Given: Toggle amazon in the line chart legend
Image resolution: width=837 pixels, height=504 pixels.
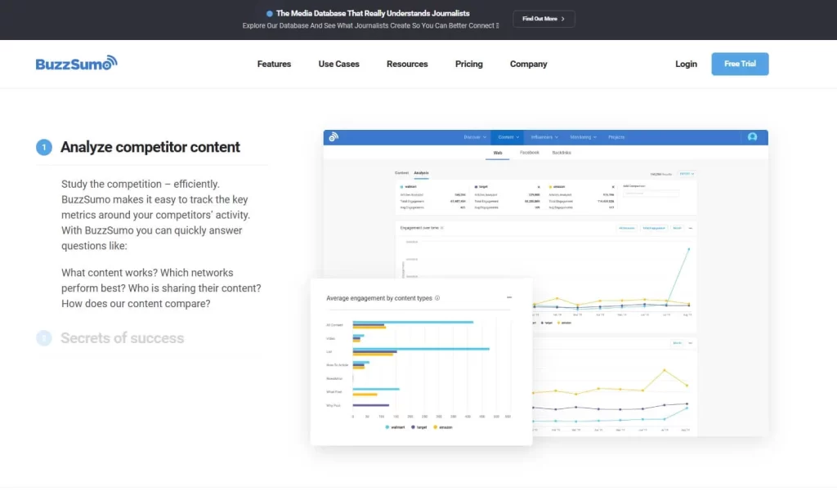Looking at the screenshot, I should pyautogui.click(x=564, y=323).
